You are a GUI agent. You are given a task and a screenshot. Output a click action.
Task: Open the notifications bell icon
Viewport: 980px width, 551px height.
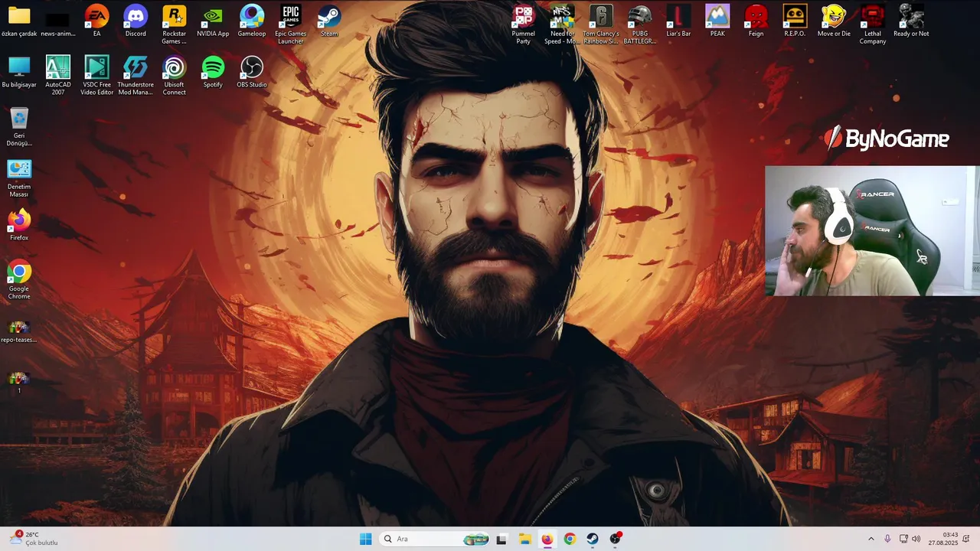[x=966, y=539]
